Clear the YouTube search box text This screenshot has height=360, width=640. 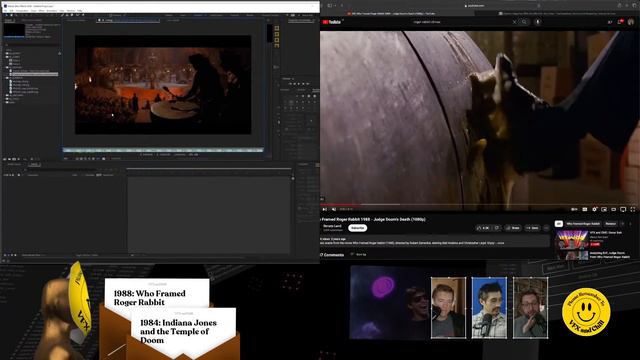coord(514,22)
